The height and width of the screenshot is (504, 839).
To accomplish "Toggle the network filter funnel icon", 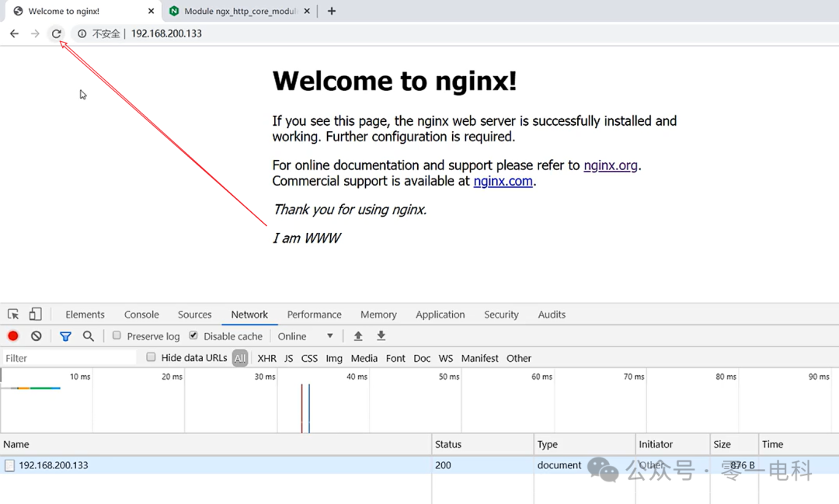I will click(x=65, y=336).
